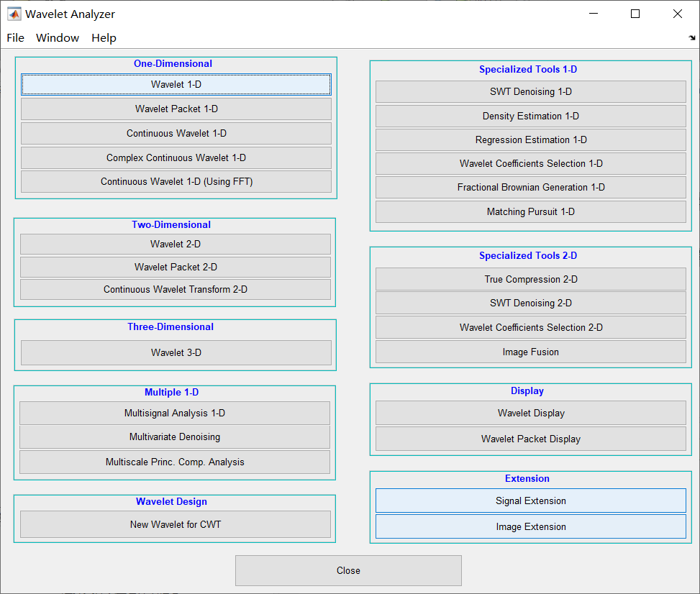Click the MATLAB icon in title bar
This screenshot has height=594, width=700.
[x=14, y=14]
